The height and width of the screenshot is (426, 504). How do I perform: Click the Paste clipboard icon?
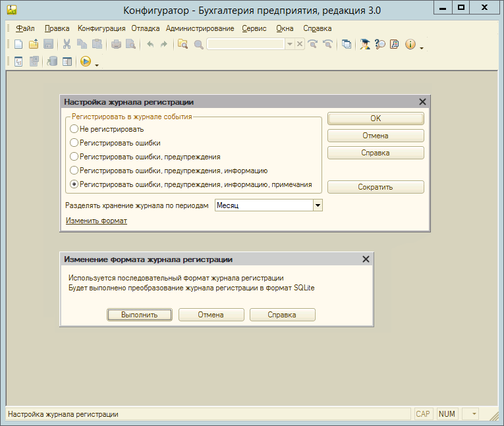(97, 44)
